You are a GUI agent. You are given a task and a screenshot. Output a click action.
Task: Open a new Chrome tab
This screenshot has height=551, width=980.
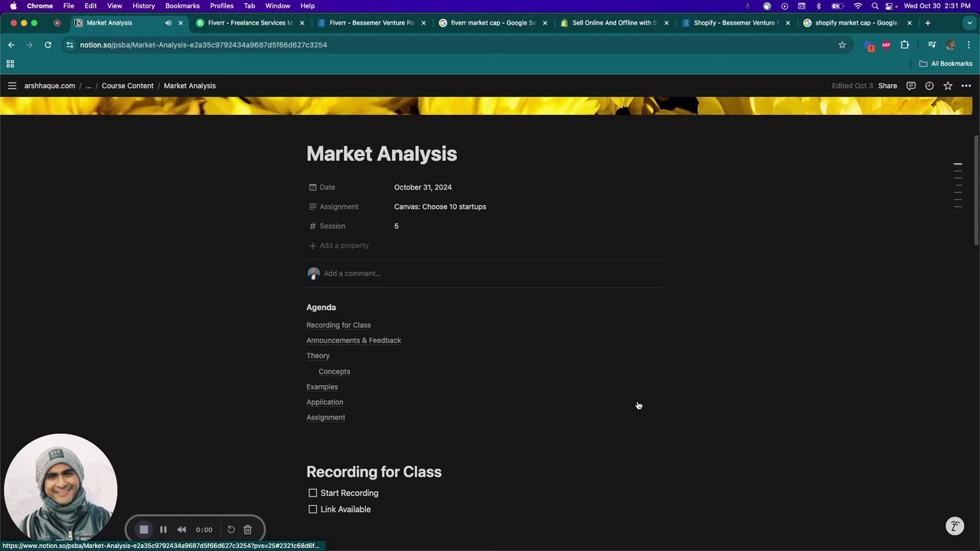tap(927, 23)
